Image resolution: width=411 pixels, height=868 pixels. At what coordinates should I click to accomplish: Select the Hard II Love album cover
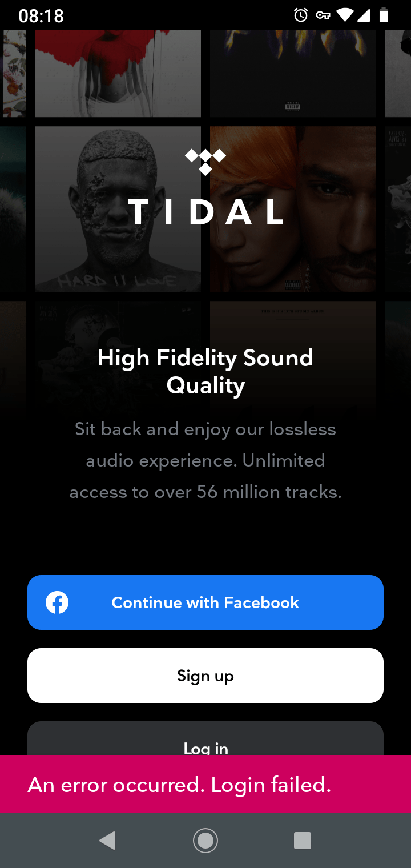coord(118,209)
